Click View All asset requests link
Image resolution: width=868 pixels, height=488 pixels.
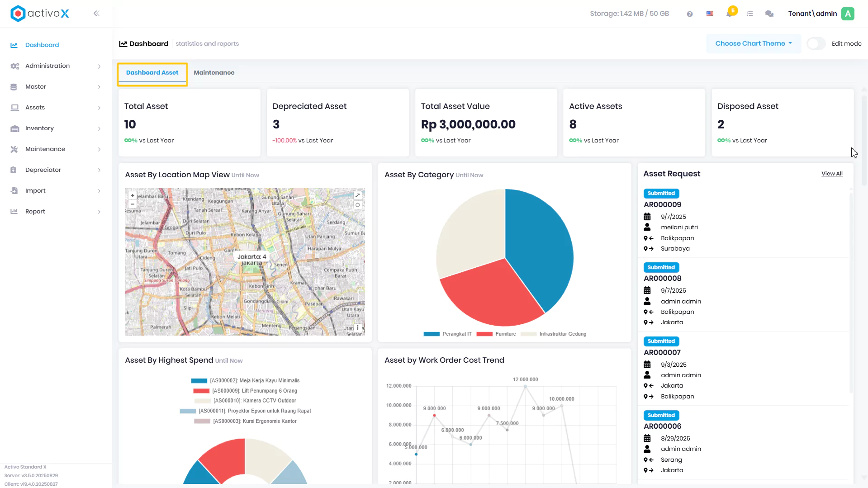pos(832,174)
